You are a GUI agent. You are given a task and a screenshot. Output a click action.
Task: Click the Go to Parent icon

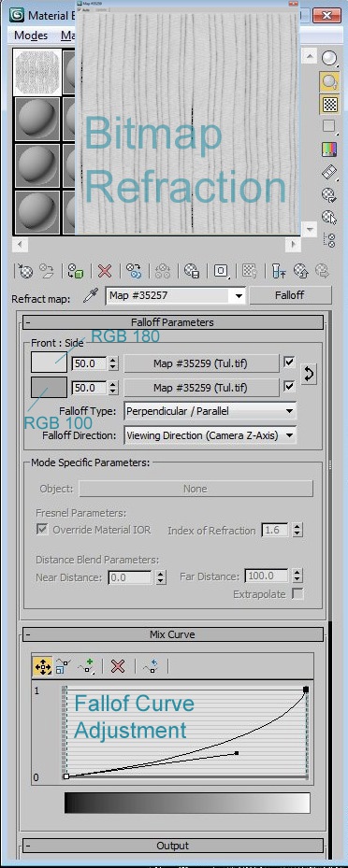point(301,271)
